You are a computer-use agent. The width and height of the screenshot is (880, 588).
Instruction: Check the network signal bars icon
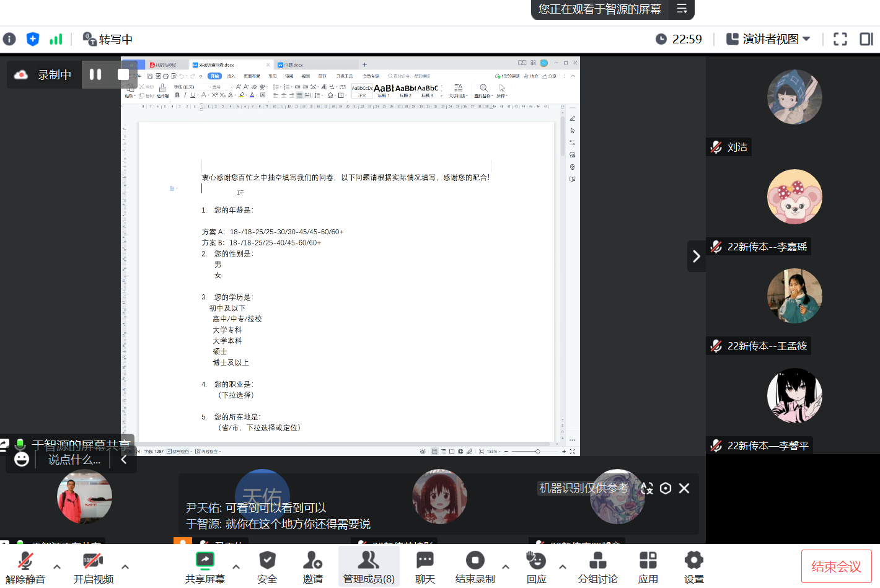tap(56, 39)
